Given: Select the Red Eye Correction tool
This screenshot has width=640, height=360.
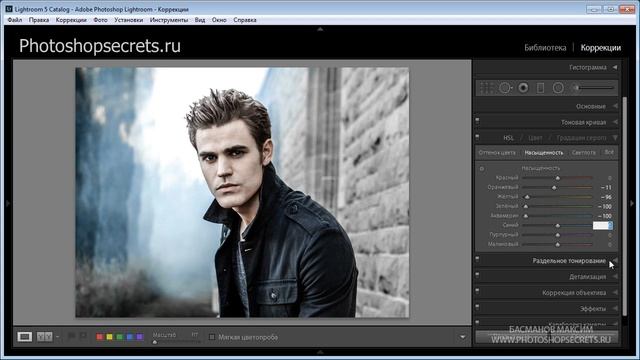Looking at the screenshot, I should click(523, 88).
